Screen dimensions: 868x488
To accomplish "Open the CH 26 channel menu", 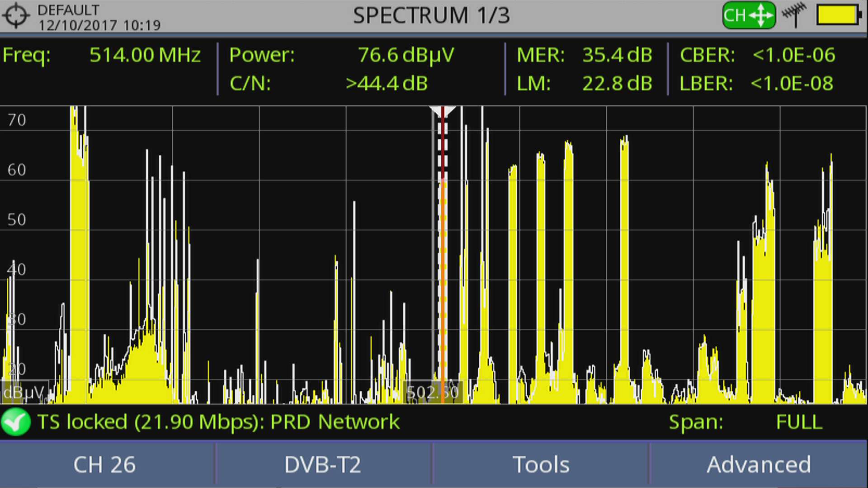I will (x=105, y=465).
